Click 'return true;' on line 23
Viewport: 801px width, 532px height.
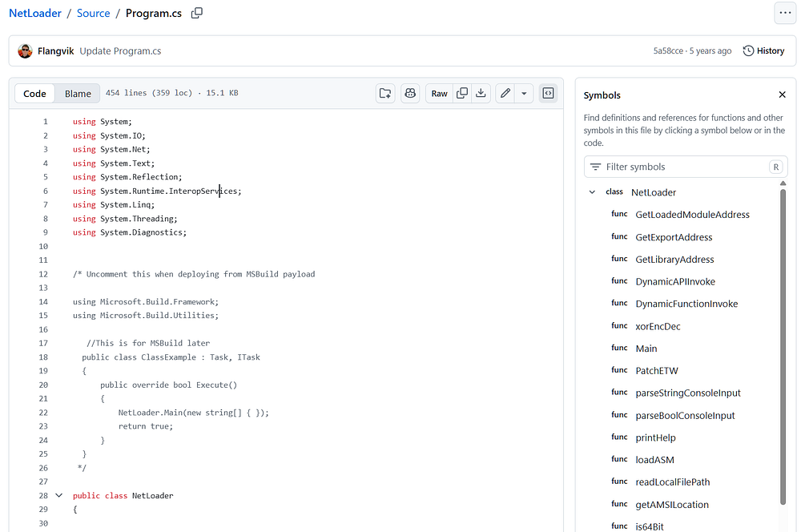[146, 426]
